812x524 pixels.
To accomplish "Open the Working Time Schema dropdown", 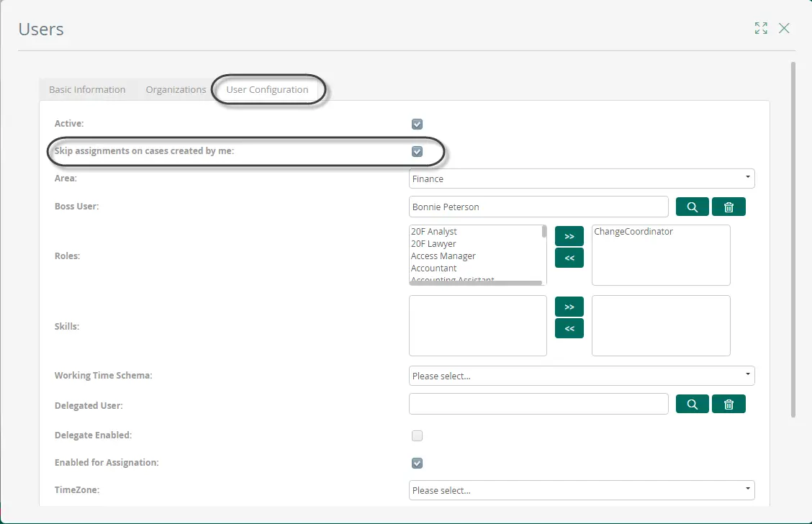I will click(582, 376).
